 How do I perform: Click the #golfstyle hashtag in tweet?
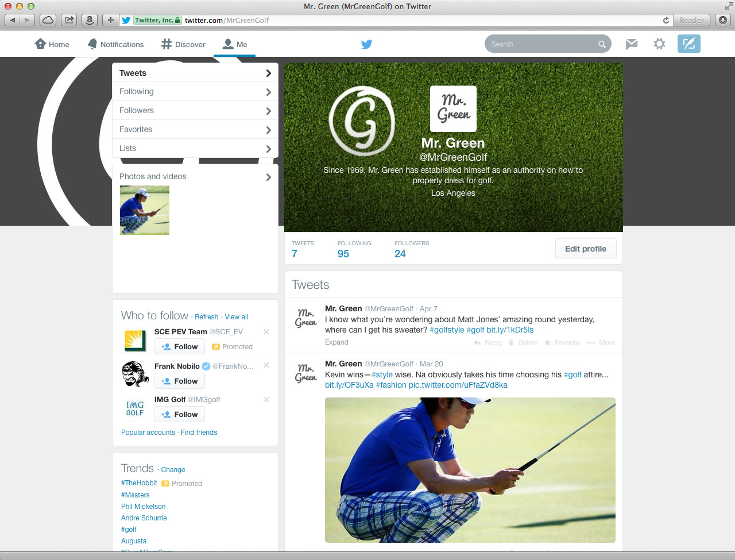pyautogui.click(x=447, y=330)
